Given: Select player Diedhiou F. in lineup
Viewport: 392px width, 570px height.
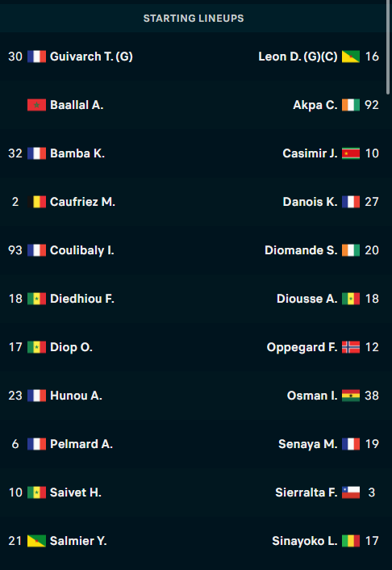Looking at the screenshot, I should pyautogui.click(x=82, y=299).
